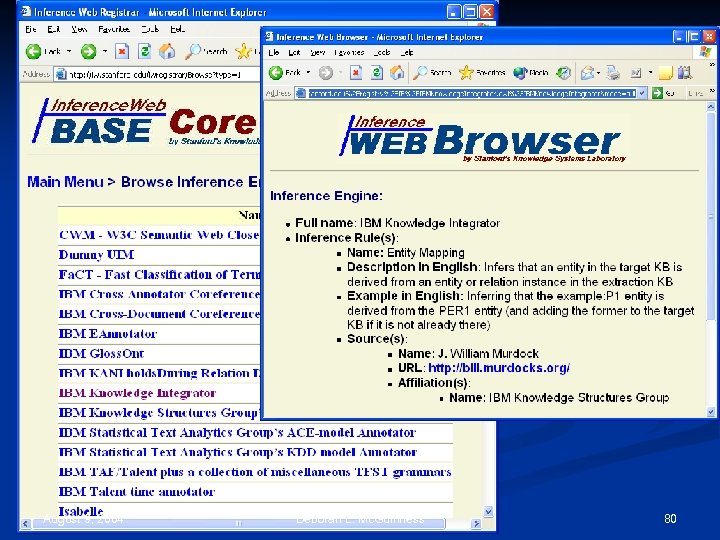Screen dimensions: 720x540
Task: Open the http://bill.murdocks.org/ link
Action: [x=499, y=368]
